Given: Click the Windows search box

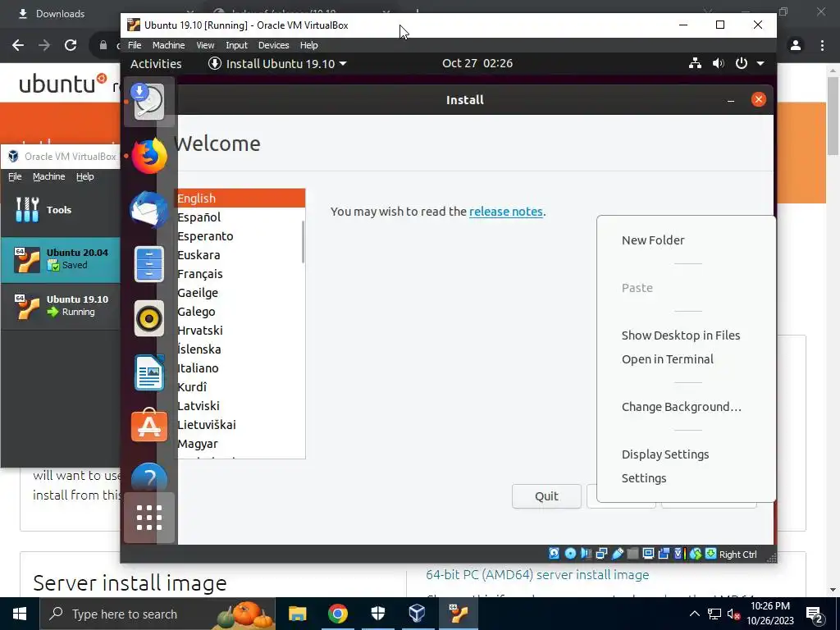Looking at the screenshot, I should tap(157, 614).
